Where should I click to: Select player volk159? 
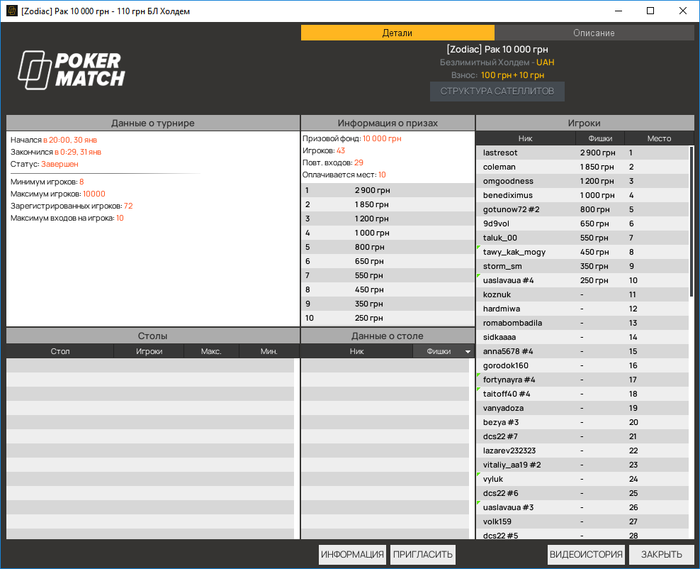click(x=582, y=522)
